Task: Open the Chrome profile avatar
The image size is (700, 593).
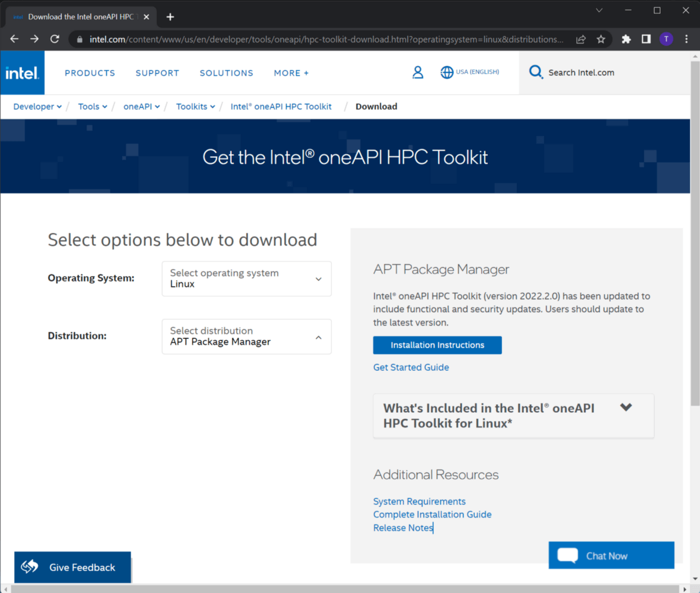Action: pos(666,39)
